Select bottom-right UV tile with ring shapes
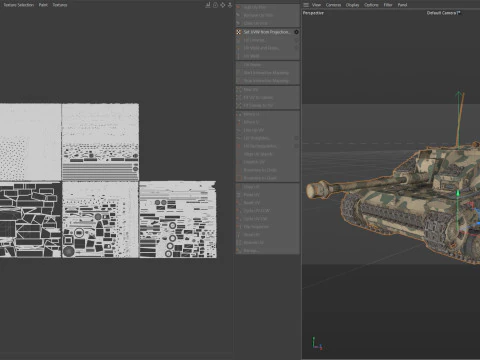 [x=178, y=220]
